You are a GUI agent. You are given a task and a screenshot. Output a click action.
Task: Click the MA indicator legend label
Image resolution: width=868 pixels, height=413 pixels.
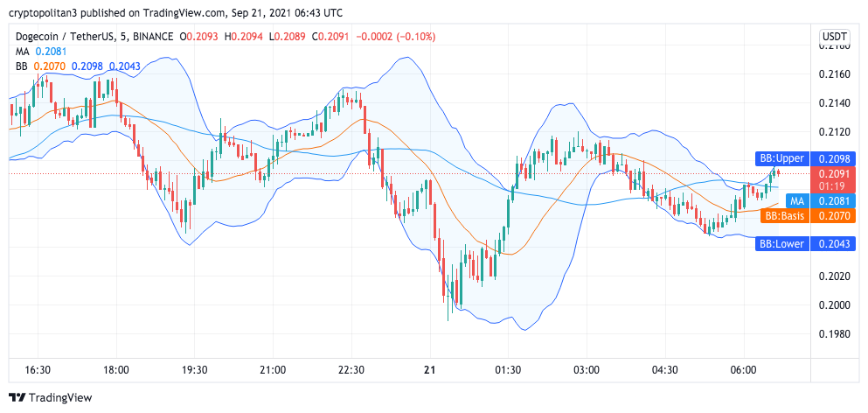click(x=22, y=52)
